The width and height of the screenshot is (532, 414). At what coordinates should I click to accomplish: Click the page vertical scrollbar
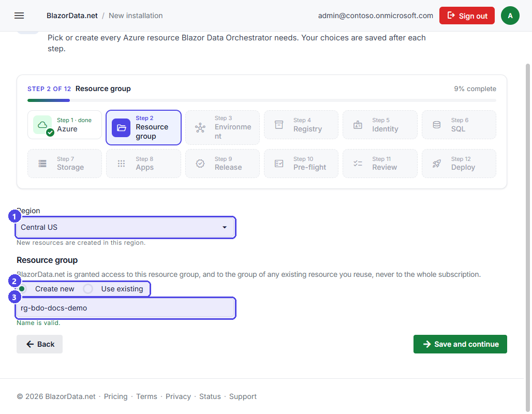point(527,238)
